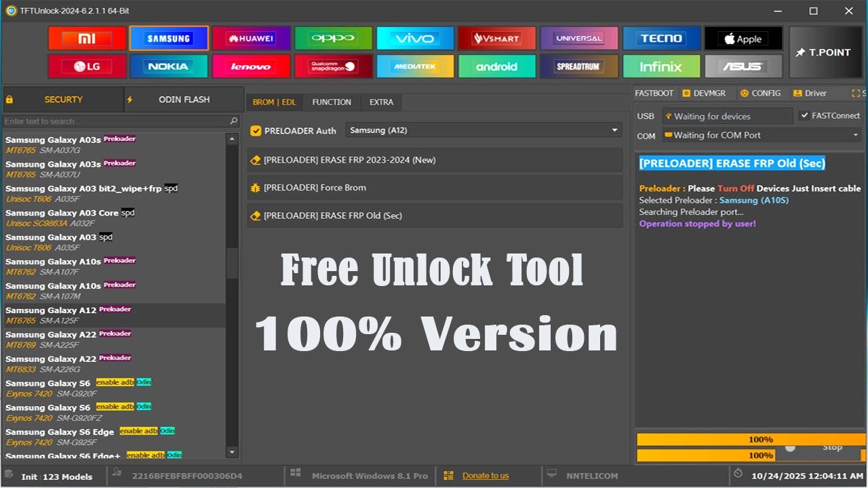Image resolution: width=868 pixels, height=488 pixels.
Task: Click the upper 100% progress bar
Action: point(751,439)
